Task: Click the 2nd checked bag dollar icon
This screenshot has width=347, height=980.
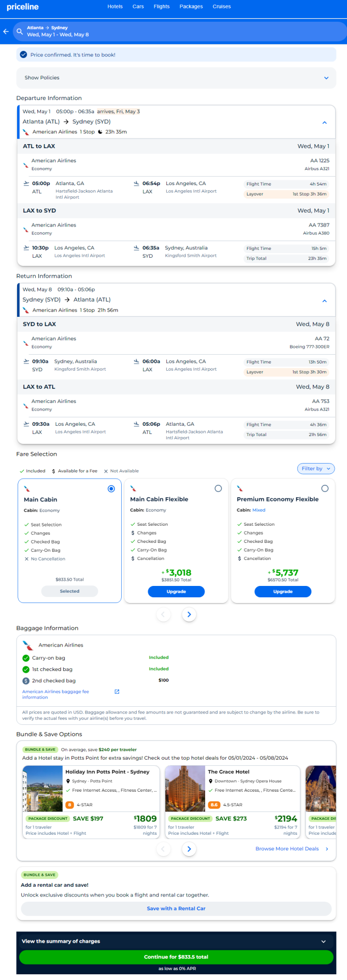Action: coord(26,681)
